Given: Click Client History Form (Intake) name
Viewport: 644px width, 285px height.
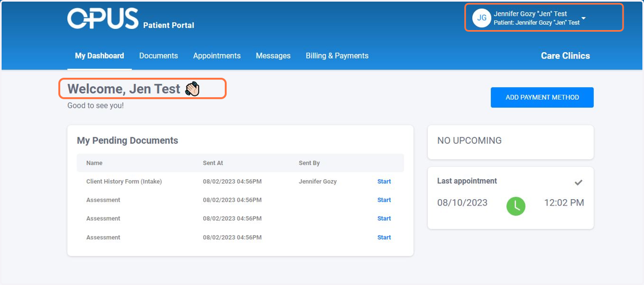Looking at the screenshot, I should 124,181.
